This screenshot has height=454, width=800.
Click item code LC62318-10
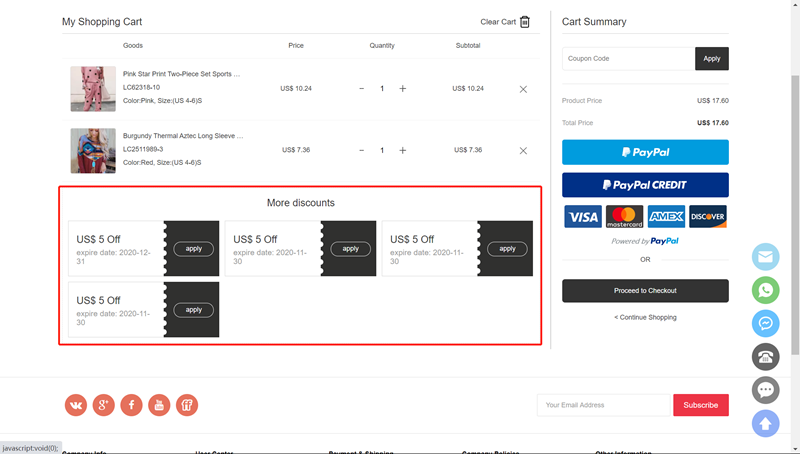tap(141, 87)
